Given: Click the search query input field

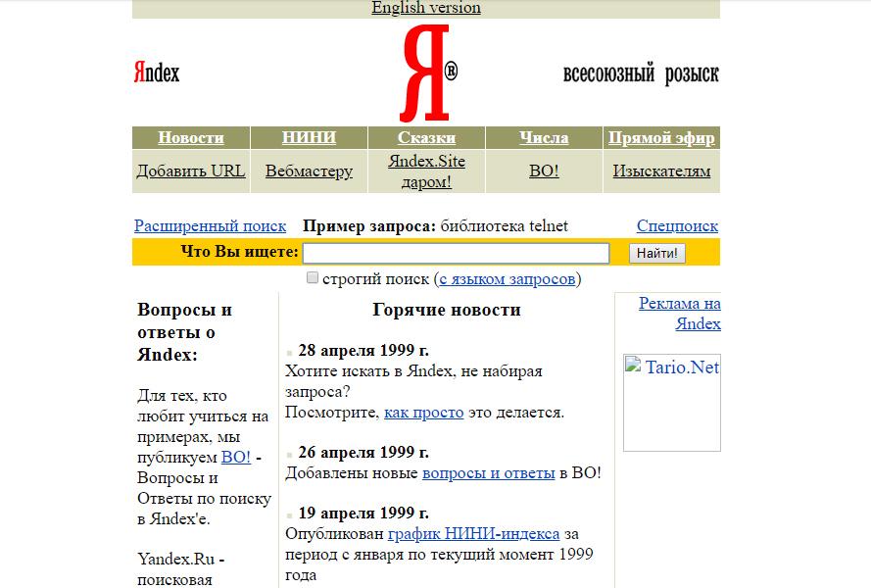Looking at the screenshot, I should point(457,253).
